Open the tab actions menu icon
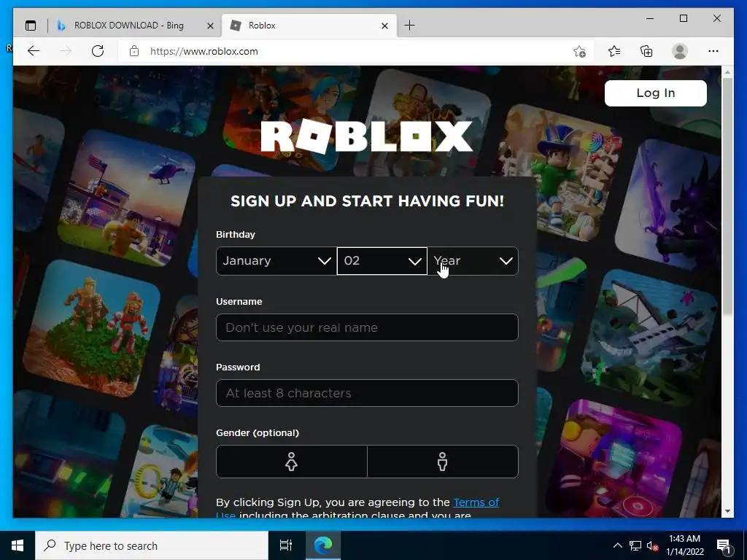The image size is (747, 560). [x=31, y=26]
